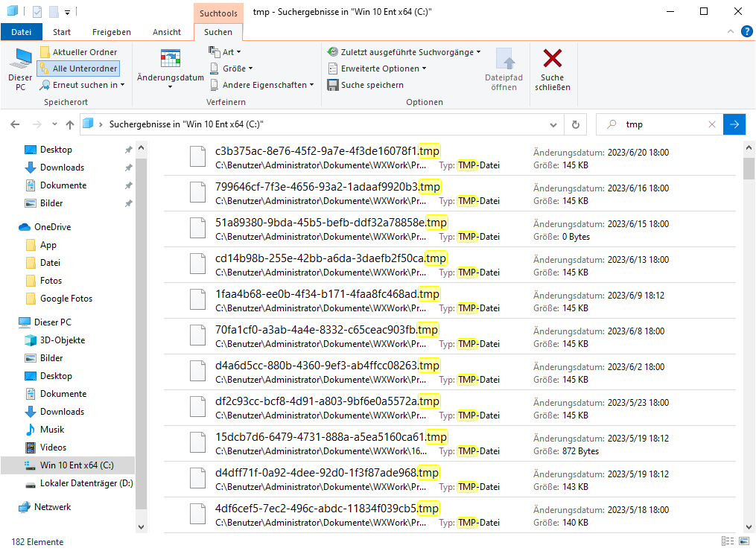
Task: Click the Up arrow navigation icon
Action: (x=69, y=124)
